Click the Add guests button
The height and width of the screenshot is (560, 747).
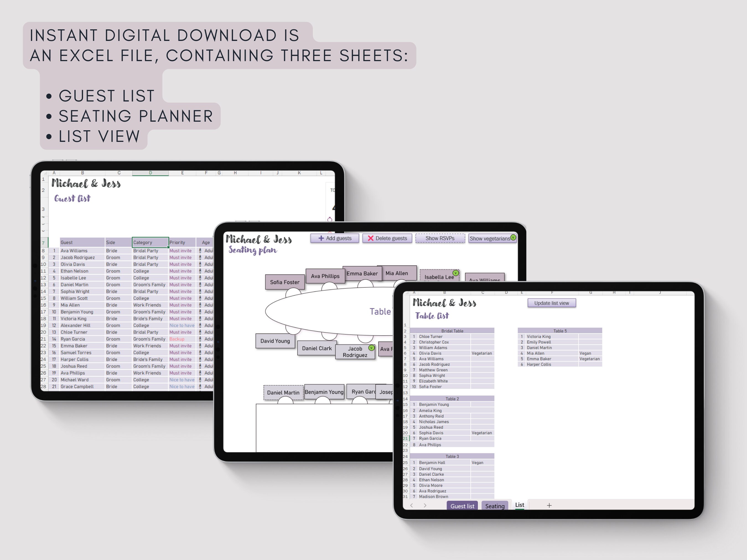(335, 238)
